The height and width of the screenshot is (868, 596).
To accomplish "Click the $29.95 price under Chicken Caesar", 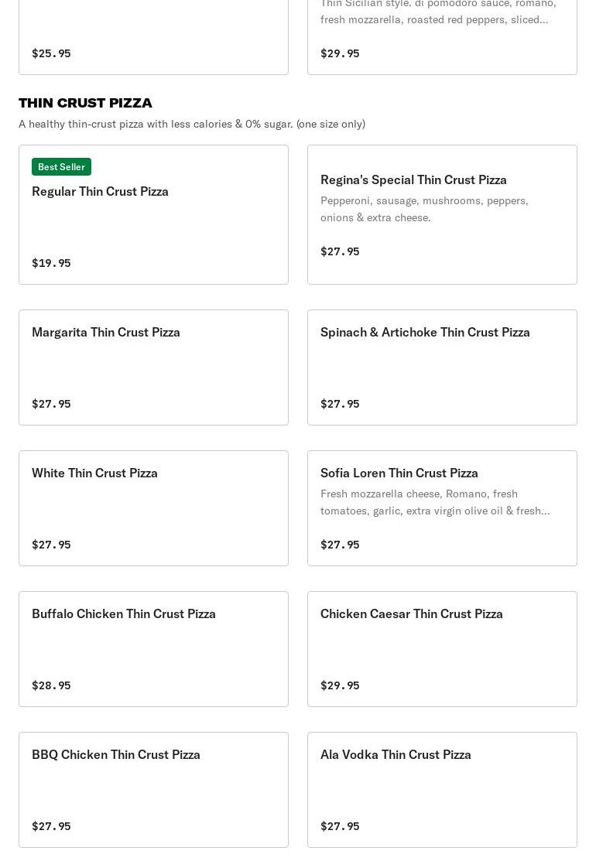I will coord(340,685).
